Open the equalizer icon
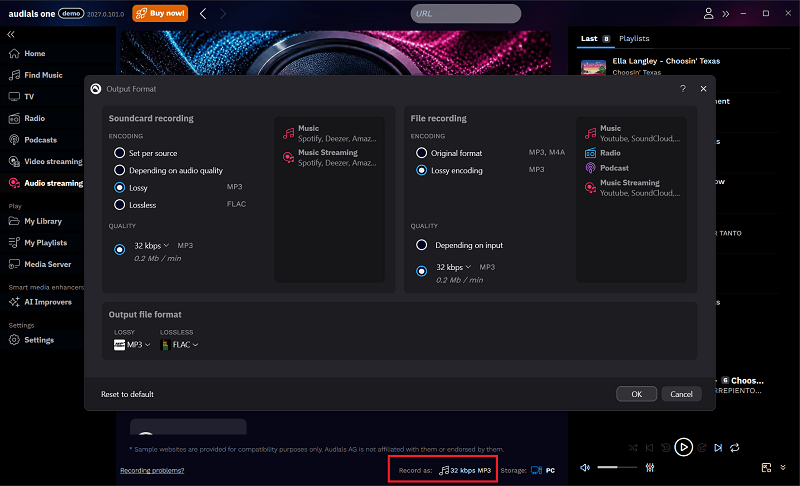The image size is (800, 486). coord(650,468)
